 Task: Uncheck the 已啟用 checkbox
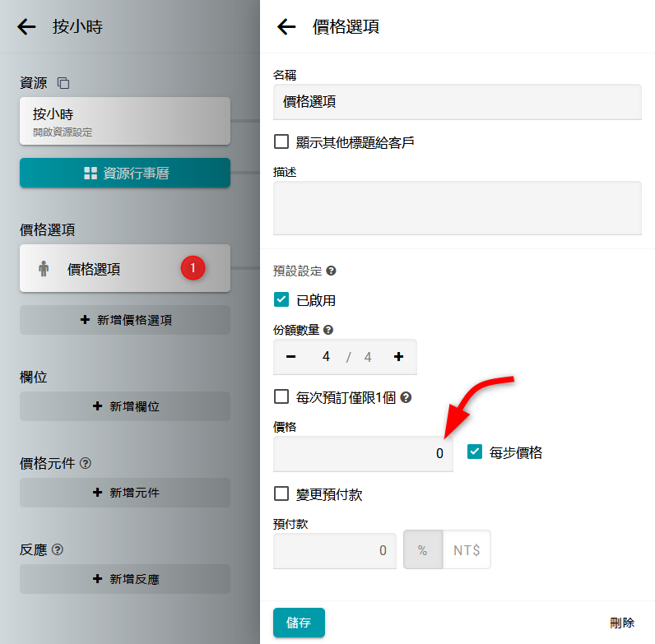point(281,300)
